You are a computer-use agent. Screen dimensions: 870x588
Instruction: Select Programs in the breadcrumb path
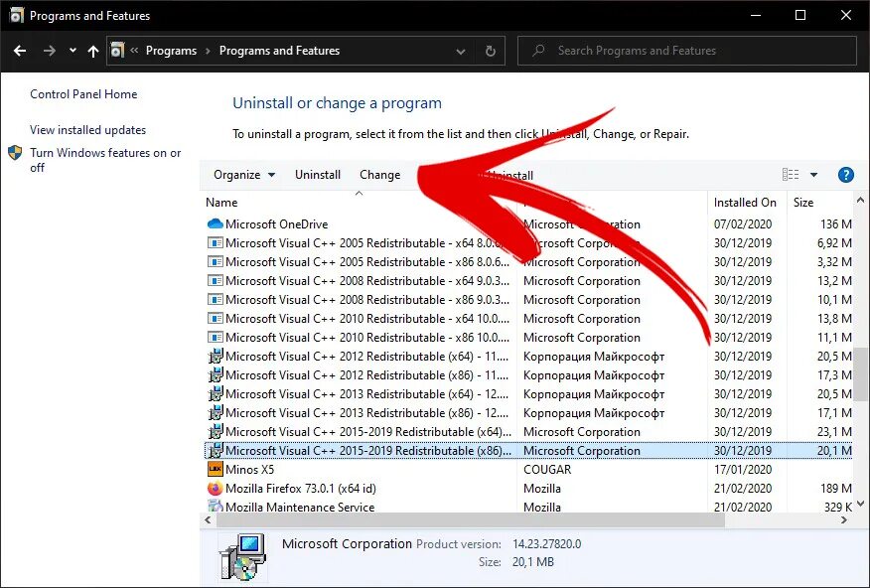tap(171, 51)
